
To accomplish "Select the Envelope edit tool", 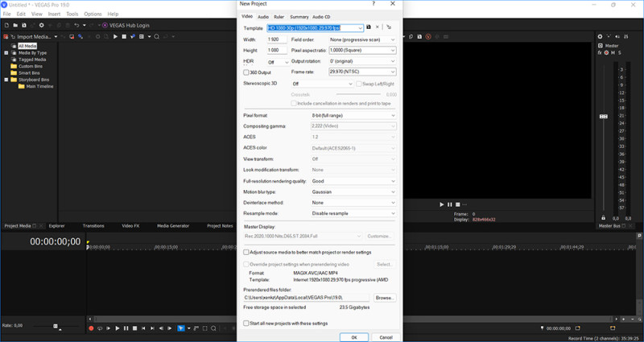I will coord(196,328).
